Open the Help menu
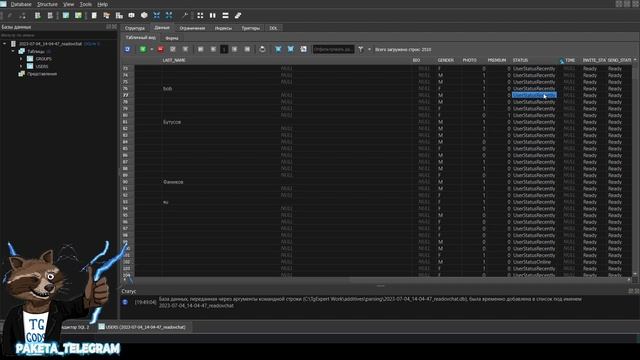 coord(102,4)
